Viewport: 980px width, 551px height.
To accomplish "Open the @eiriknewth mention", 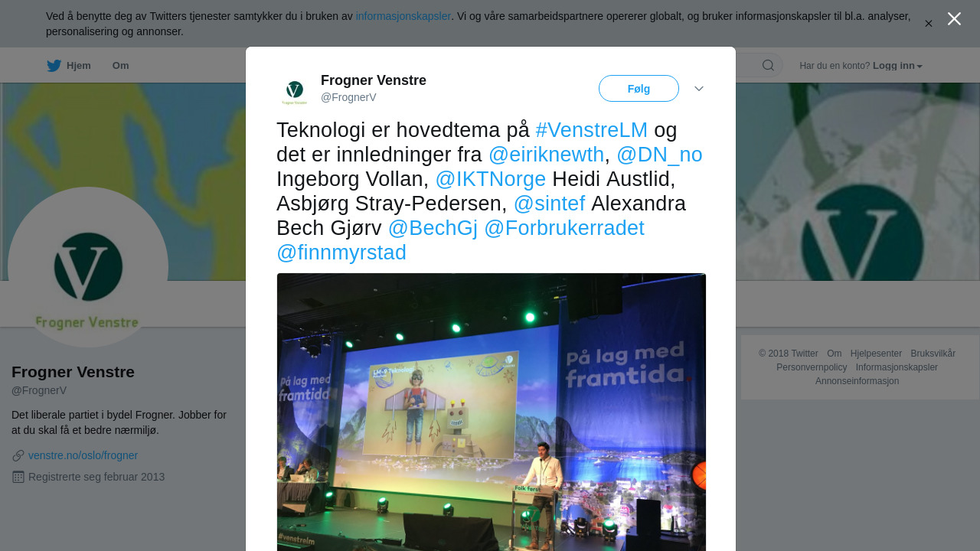I will click(546, 155).
